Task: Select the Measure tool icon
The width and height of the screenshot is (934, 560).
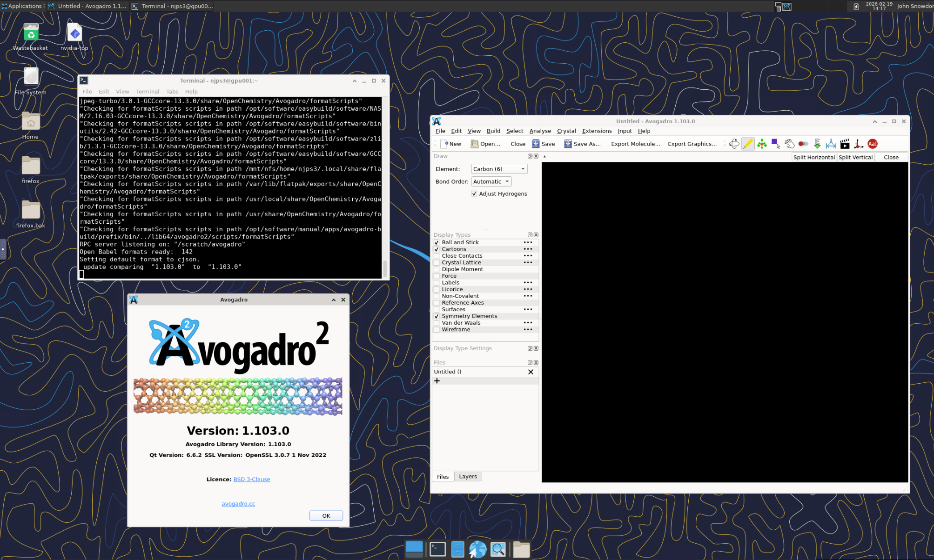Action: [x=831, y=144]
